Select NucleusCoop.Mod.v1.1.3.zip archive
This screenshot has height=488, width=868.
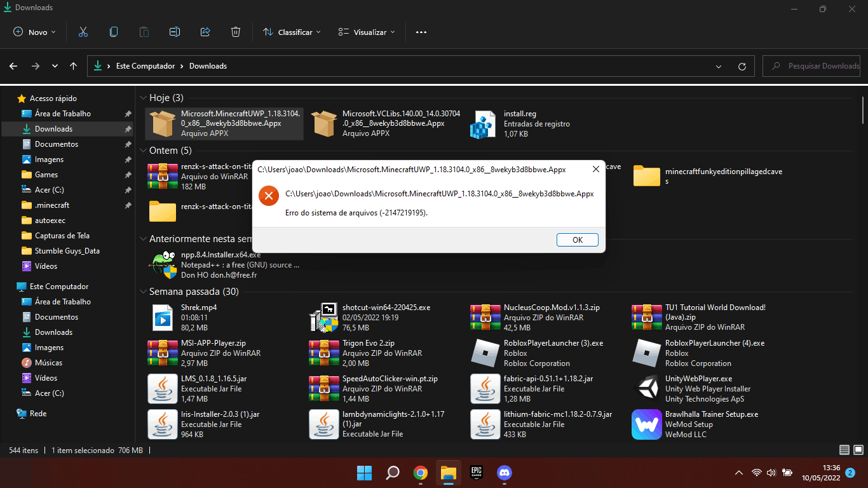(x=535, y=318)
